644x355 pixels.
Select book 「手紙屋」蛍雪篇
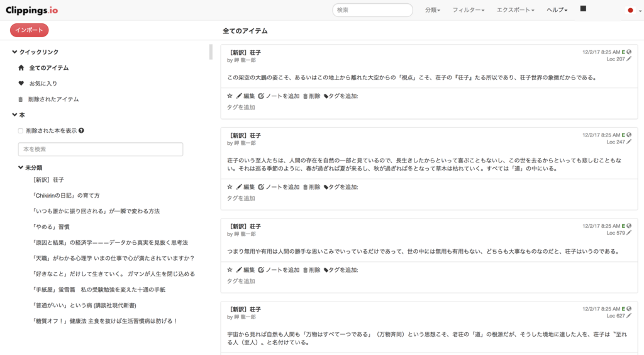[99, 290]
